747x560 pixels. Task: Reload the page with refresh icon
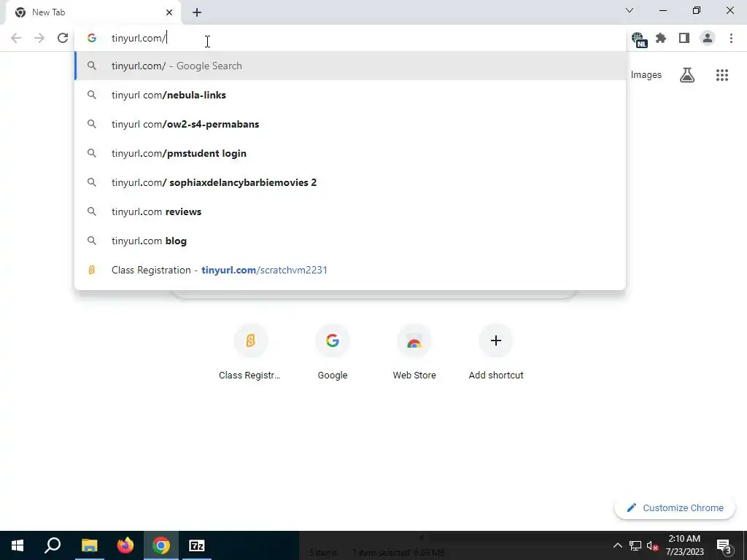63,38
